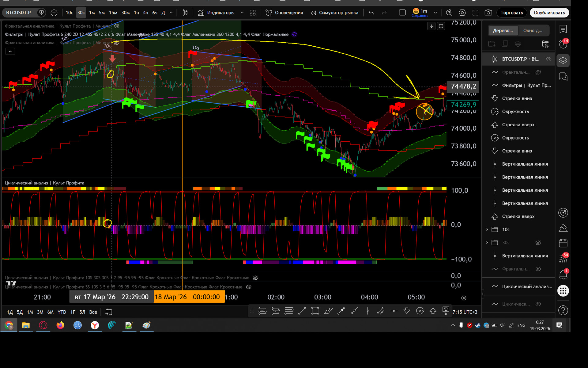Expand the 10s folder in object tree
Screen dimensions: 588x368
point(487,229)
